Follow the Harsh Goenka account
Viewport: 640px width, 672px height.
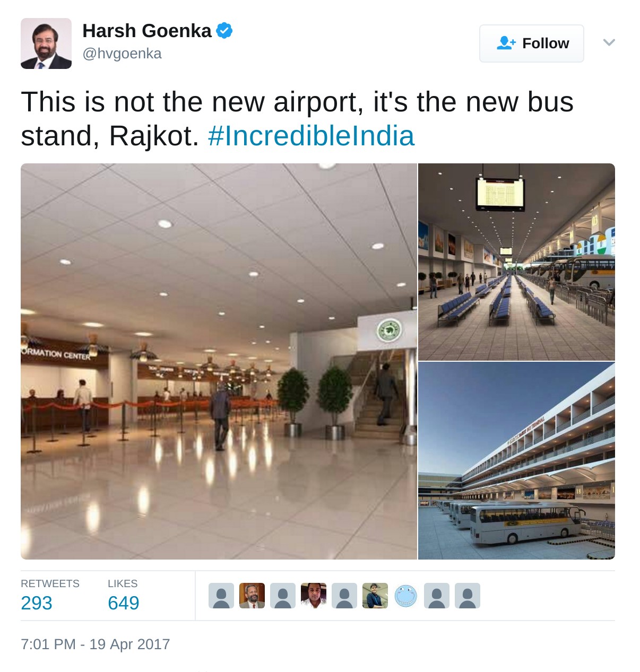click(531, 43)
